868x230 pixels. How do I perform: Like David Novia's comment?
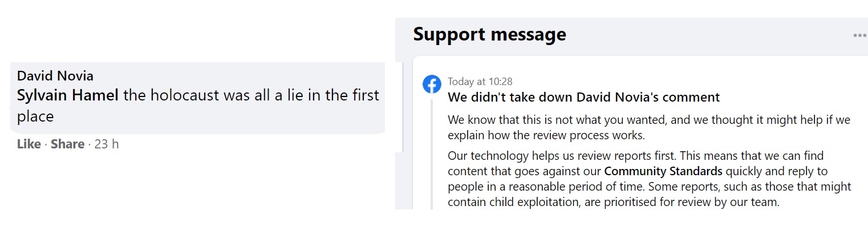pos(29,144)
